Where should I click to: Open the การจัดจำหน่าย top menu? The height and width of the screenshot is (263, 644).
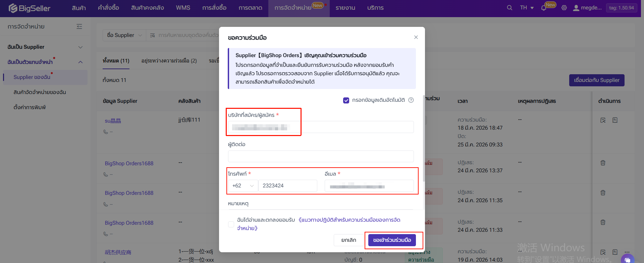tap(299, 8)
